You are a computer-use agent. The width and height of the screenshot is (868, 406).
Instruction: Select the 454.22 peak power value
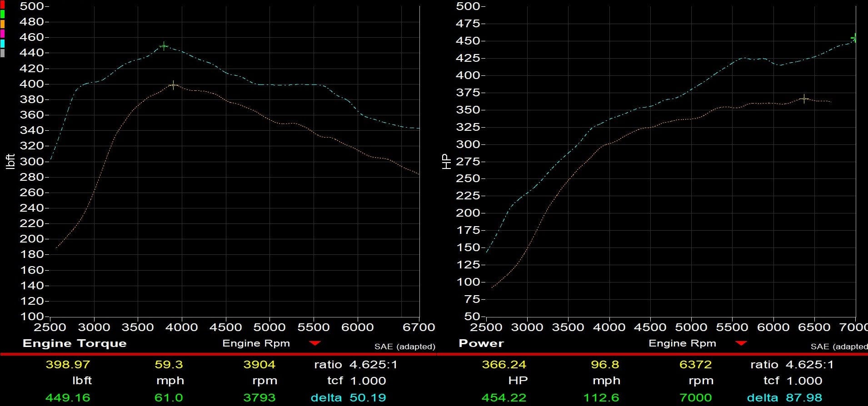pos(504,398)
